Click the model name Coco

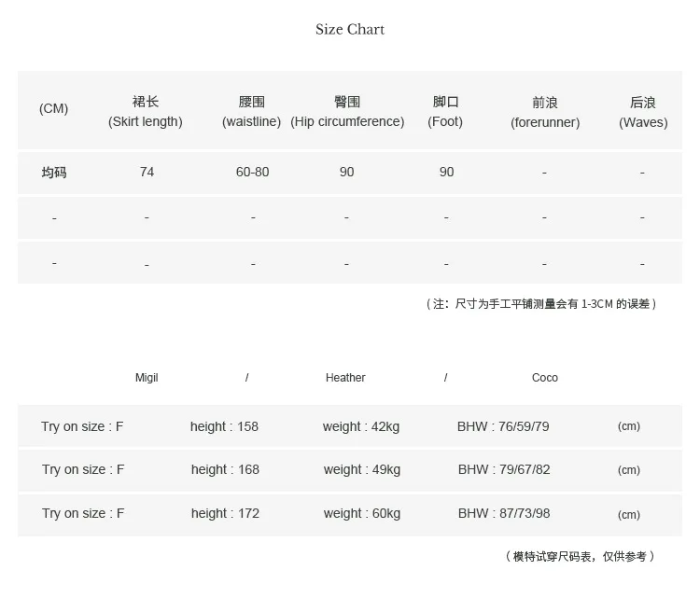pyautogui.click(x=545, y=378)
